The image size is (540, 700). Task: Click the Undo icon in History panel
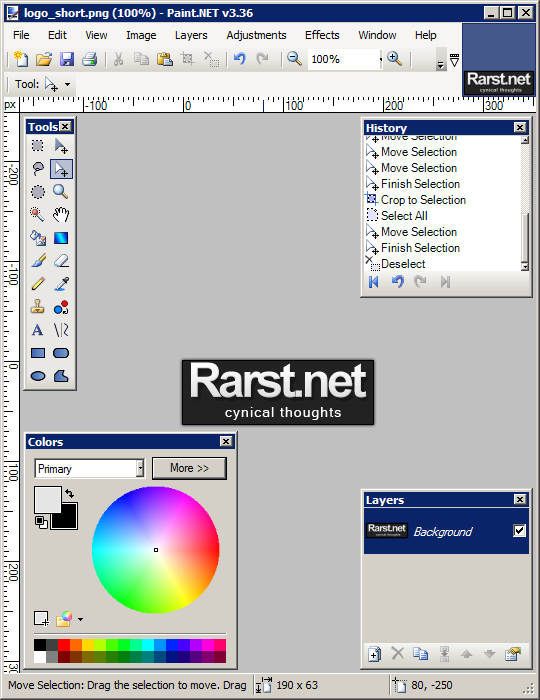pos(397,282)
